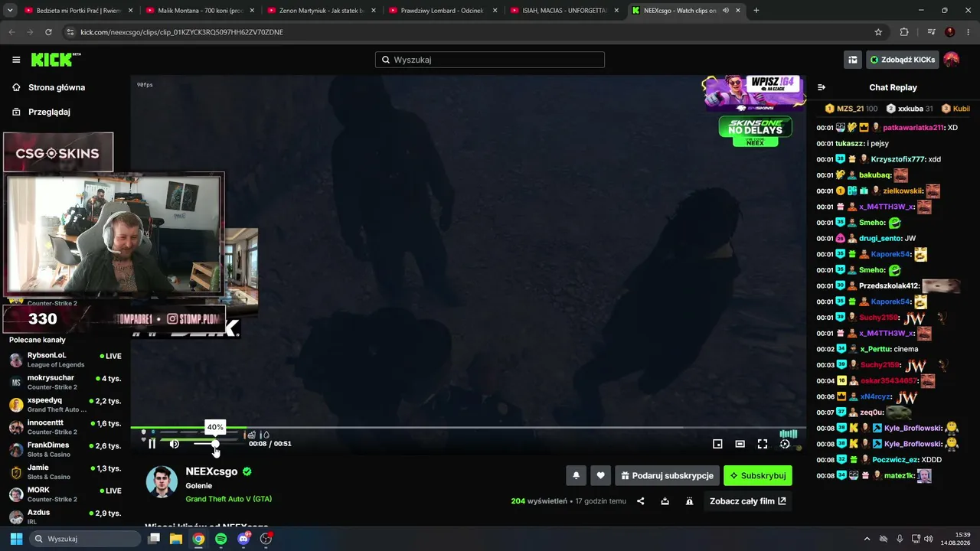Open xspeedyq recommended channel
The height and width of the screenshot is (551, 980).
click(65, 405)
